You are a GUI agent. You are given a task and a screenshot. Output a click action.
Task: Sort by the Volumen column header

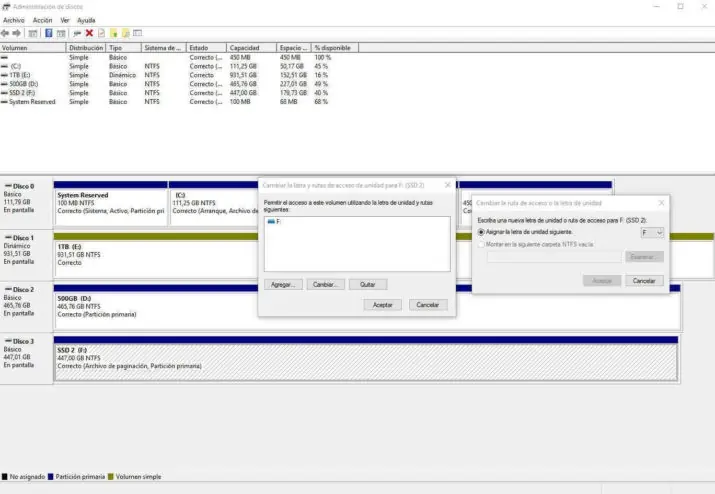(33, 47)
